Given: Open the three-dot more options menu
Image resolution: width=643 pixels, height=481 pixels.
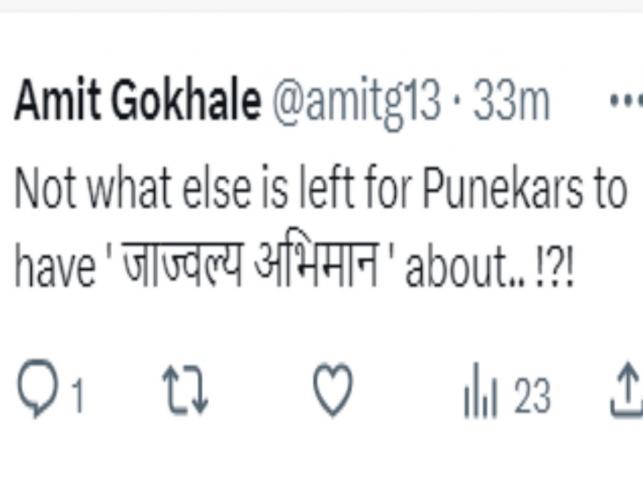Looking at the screenshot, I should click(x=627, y=101).
